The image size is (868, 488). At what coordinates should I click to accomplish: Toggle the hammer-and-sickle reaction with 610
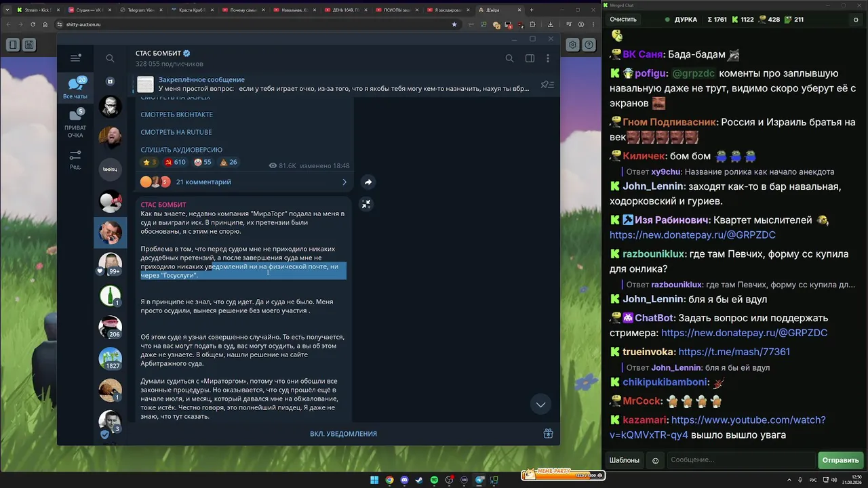(175, 163)
